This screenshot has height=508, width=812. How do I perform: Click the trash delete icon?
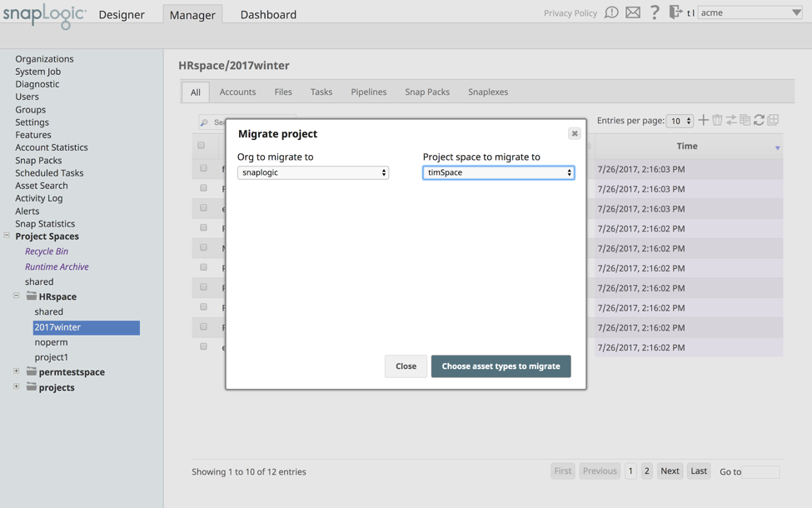pyautogui.click(x=717, y=120)
